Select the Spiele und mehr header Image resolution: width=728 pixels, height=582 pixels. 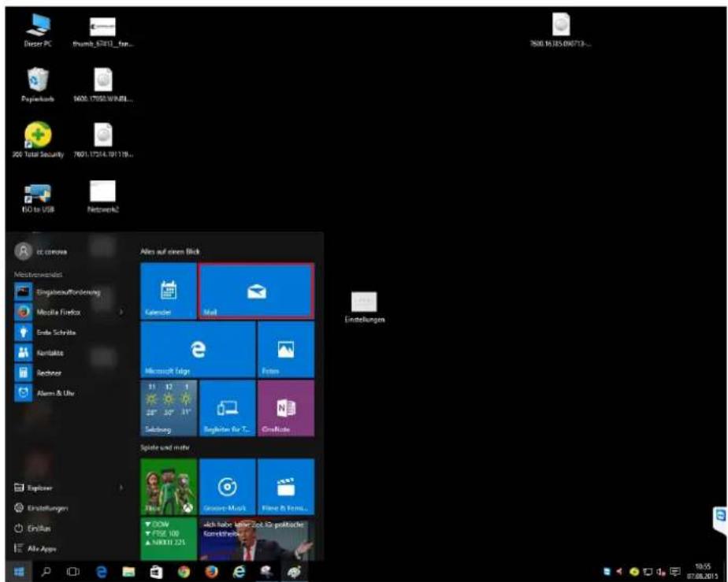[x=165, y=447]
